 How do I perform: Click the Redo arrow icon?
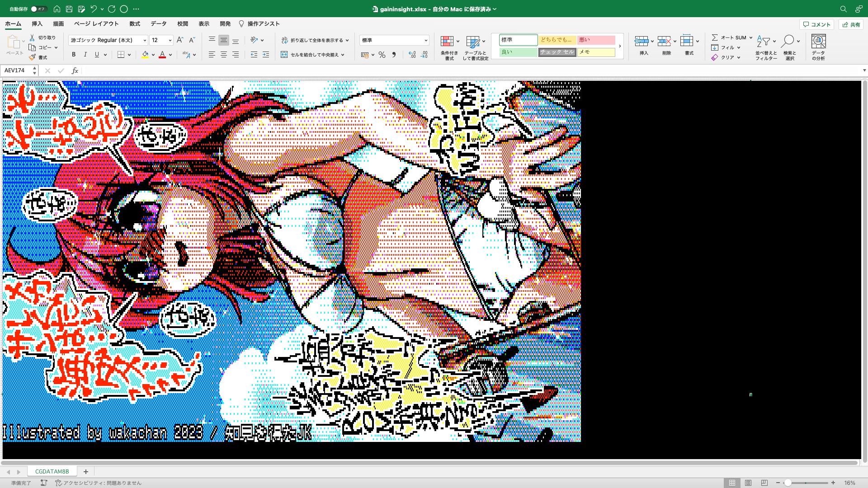(x=112, y=9)
